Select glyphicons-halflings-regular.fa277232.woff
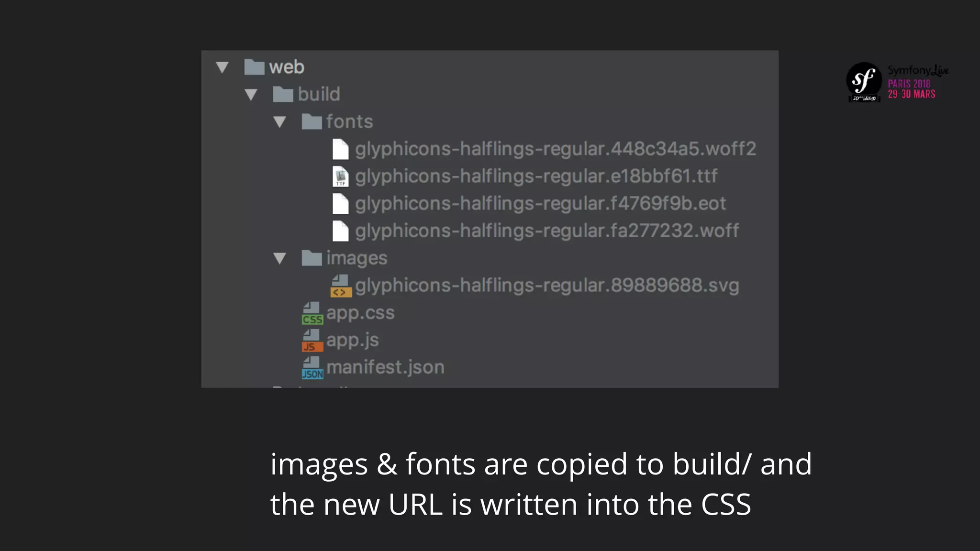 coord(547,231)
